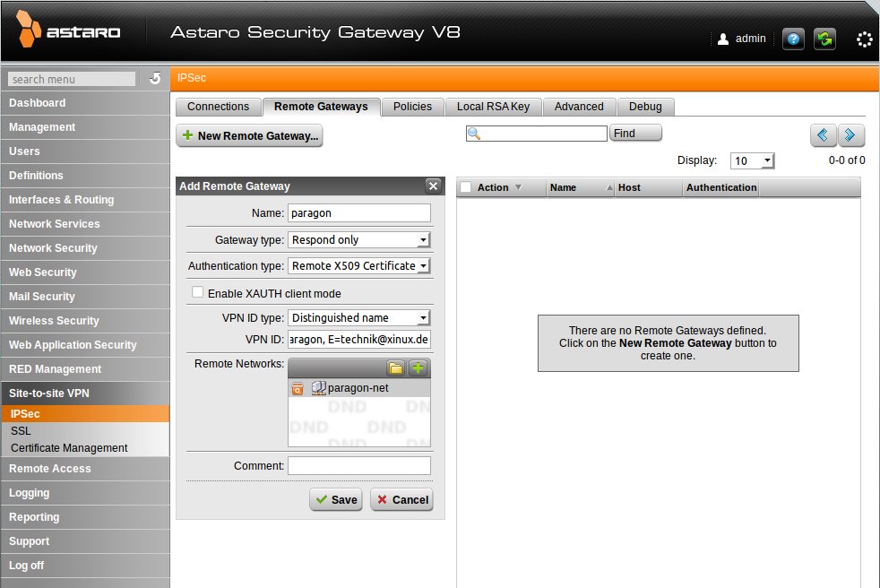Switch to the Policies tab
The height and width of the screenshot is (588, 880).
(x=412, y=107)
